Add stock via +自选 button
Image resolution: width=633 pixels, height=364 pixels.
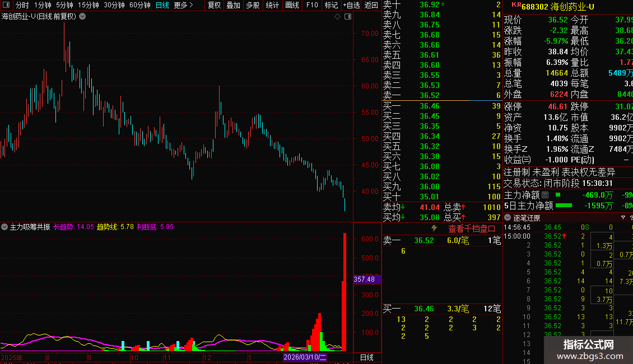pos(351,5)
